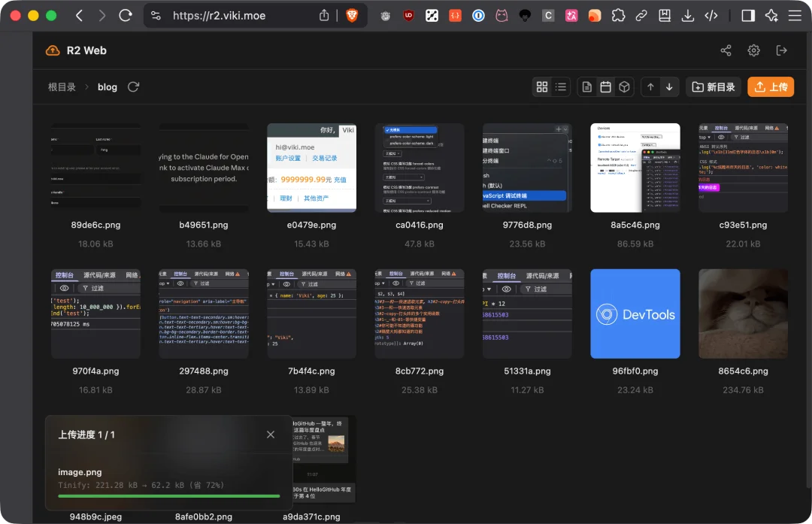This screenshot has width=812, height=524.
Task: Click the Brave Shields lion icon
Action: click(x=352, y=15)
